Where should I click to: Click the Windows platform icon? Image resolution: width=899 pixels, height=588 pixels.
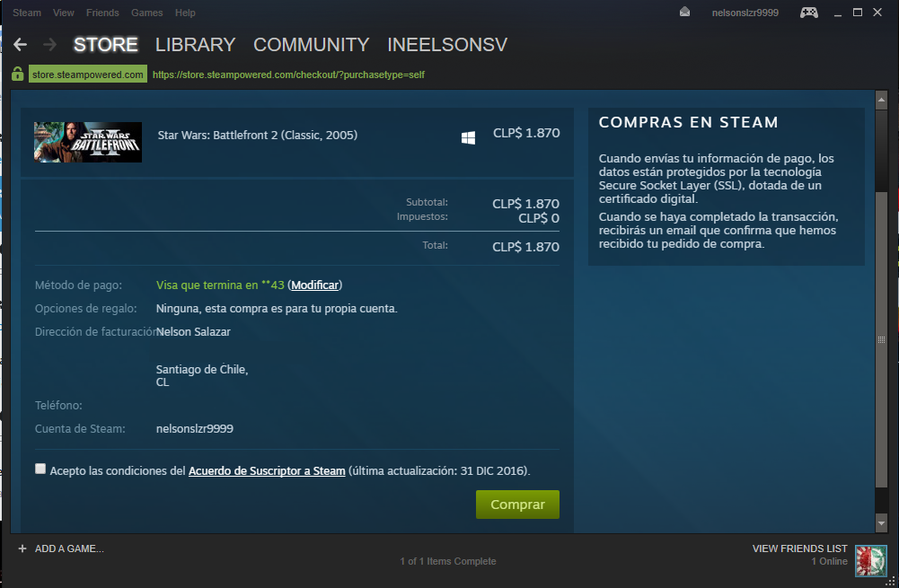click(468, 137)
